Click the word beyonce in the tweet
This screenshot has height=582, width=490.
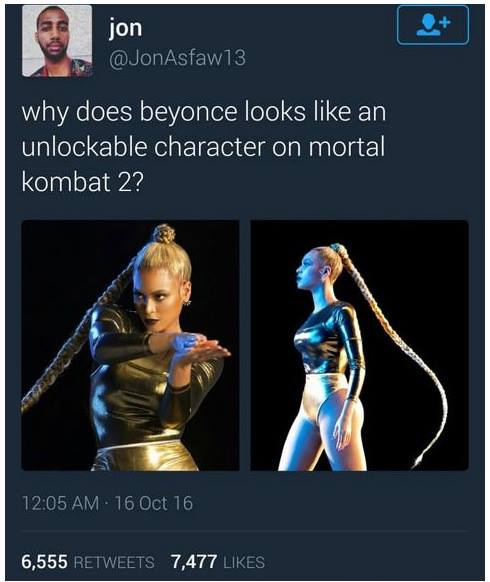[189, 112]
